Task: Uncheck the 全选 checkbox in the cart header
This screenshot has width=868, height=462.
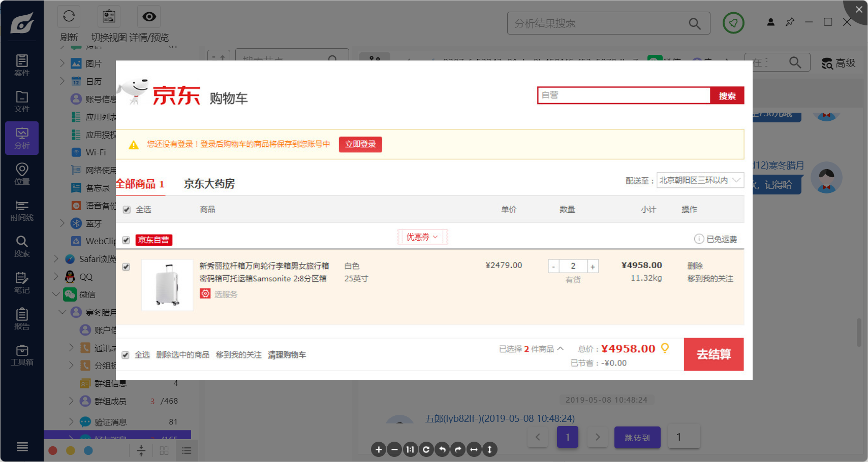Action: pos(126,209)
